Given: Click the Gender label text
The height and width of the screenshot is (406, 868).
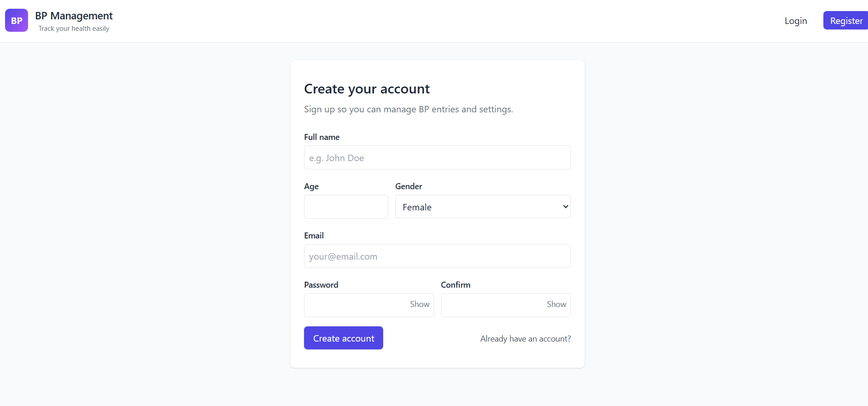Looking at the screenshot, I should coord(408,186).
